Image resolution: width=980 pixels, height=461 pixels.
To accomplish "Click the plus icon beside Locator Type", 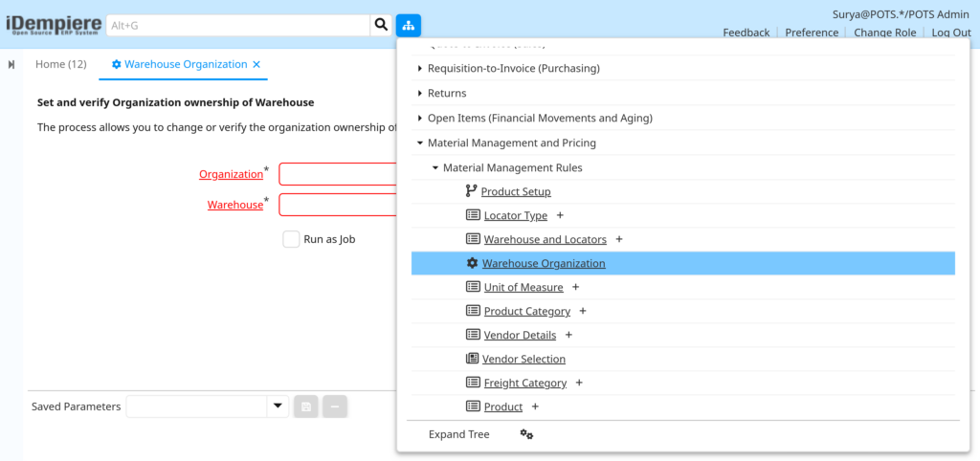I will coord(560,215).
